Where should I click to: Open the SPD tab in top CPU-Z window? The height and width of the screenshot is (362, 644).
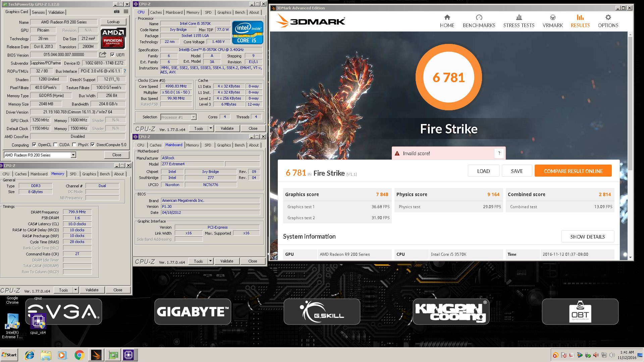[208, 12]
